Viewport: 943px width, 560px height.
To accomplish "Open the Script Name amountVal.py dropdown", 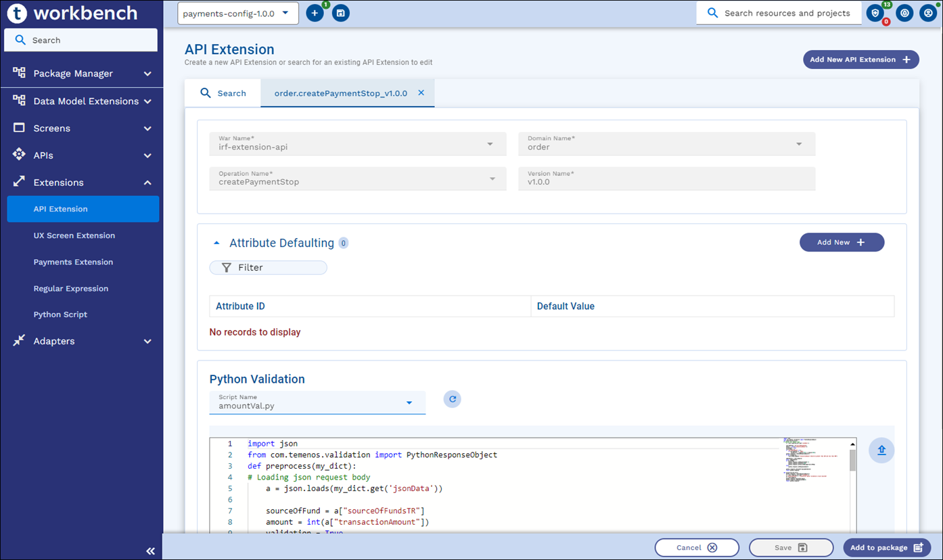I will coord(317,402).
